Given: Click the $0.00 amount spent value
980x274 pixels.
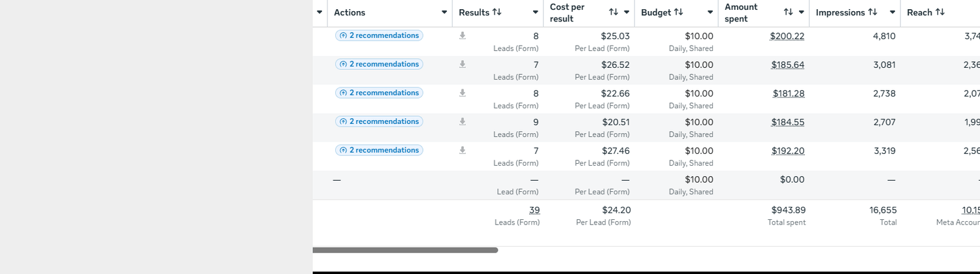Looking at the screenshot, I should click(792, 180).
